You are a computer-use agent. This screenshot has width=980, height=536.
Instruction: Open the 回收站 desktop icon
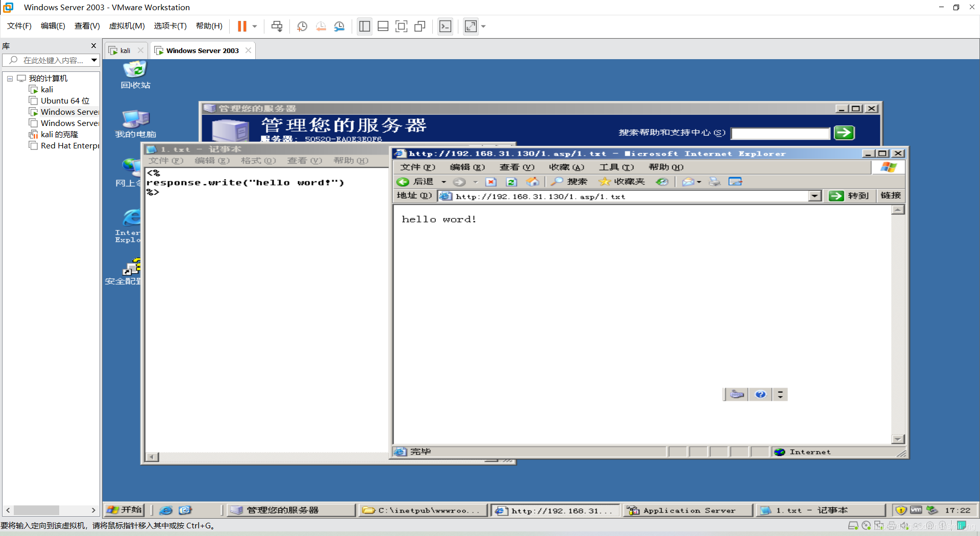pyautogui.click(x=135, y=75)
